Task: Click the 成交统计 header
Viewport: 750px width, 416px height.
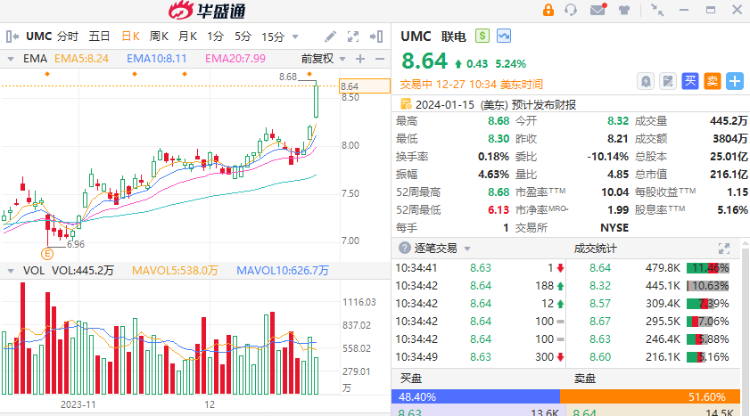Action: click(x=595, y=248)
